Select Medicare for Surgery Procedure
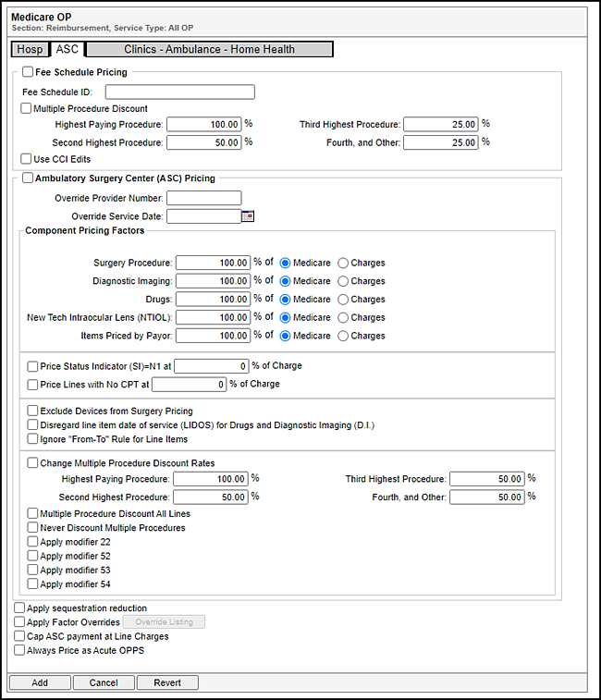Image resolution: width=601 pixels, height=700 pixels. click(285, 263)
